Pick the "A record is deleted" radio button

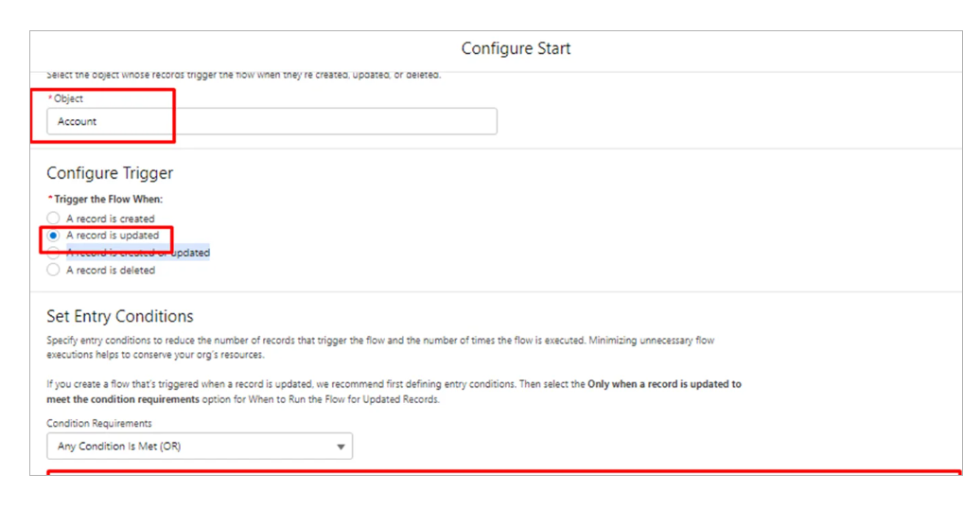(54, 270)
